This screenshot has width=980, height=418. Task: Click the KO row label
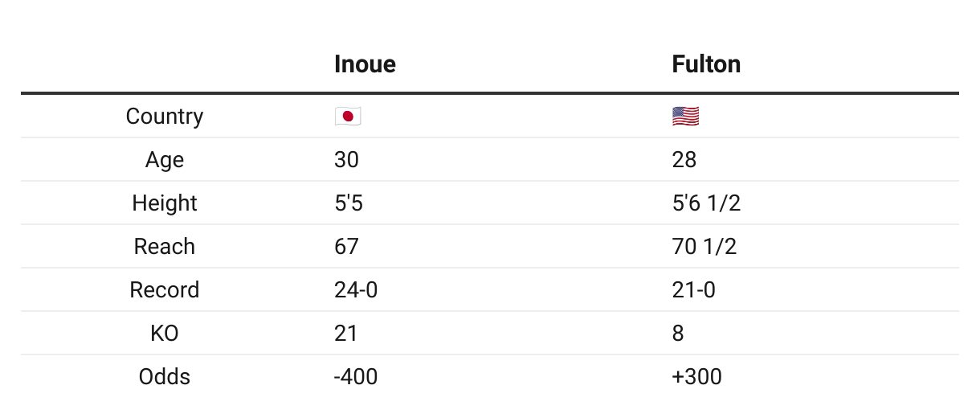165,334
